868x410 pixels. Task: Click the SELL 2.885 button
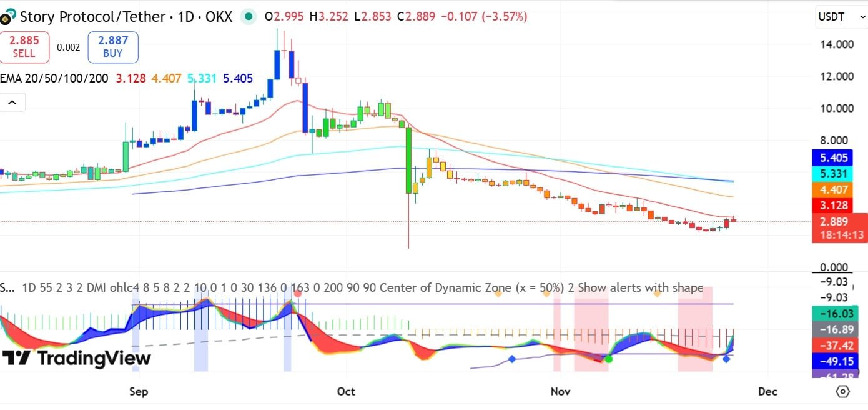tap(24, 47)
